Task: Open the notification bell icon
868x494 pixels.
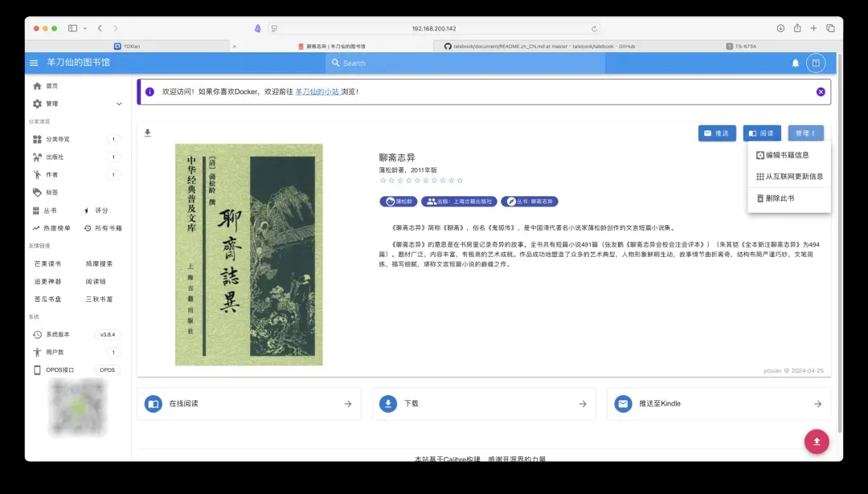Action: tap(796, 63)
